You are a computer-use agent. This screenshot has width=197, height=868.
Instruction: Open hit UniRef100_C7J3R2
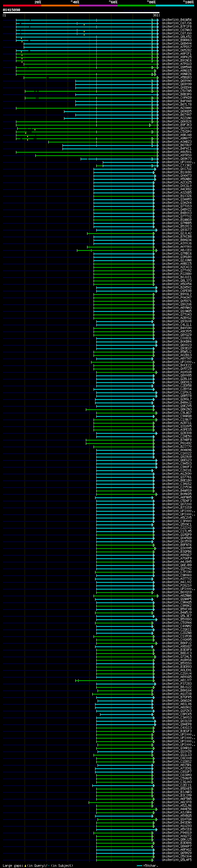177,166
